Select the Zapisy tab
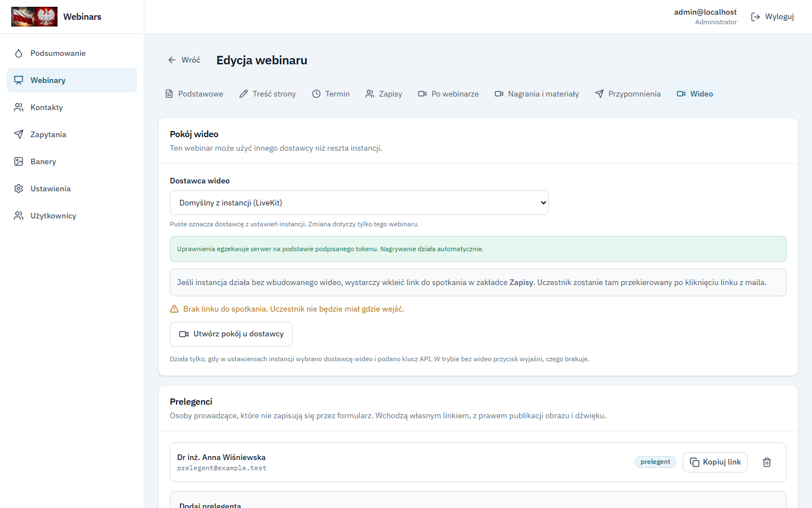 point(383,94)
